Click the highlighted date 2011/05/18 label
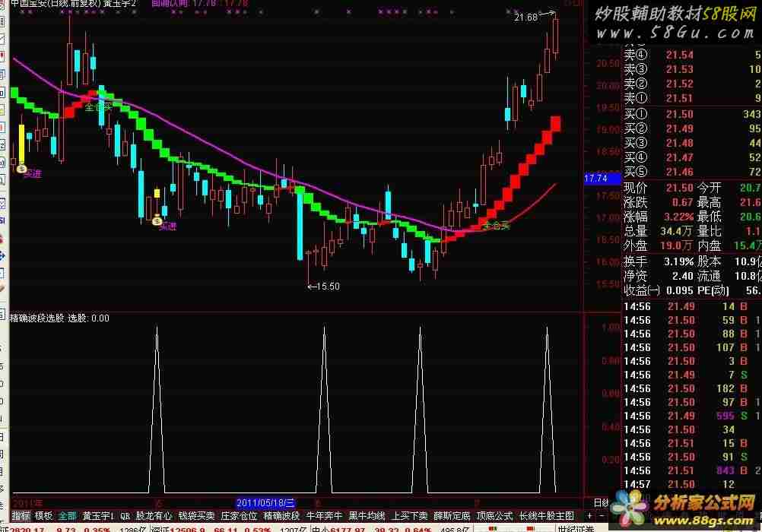Viewport: 762px width, 532px height. (x=266, y=503)
